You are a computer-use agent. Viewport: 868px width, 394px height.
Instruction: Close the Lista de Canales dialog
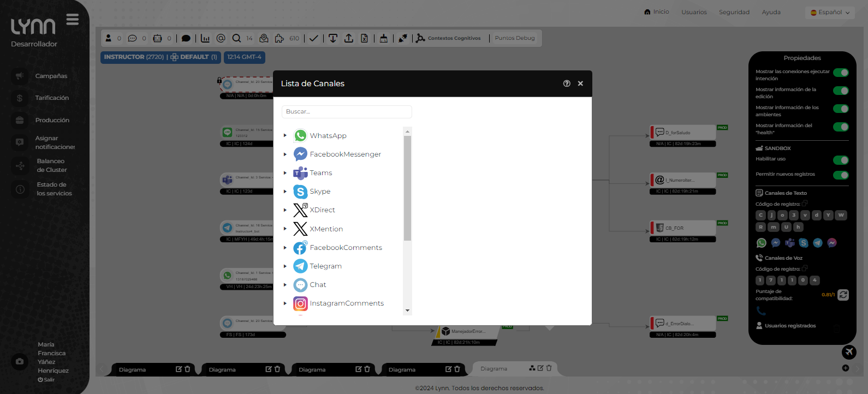pyautogui.click(x=580, y=83)
